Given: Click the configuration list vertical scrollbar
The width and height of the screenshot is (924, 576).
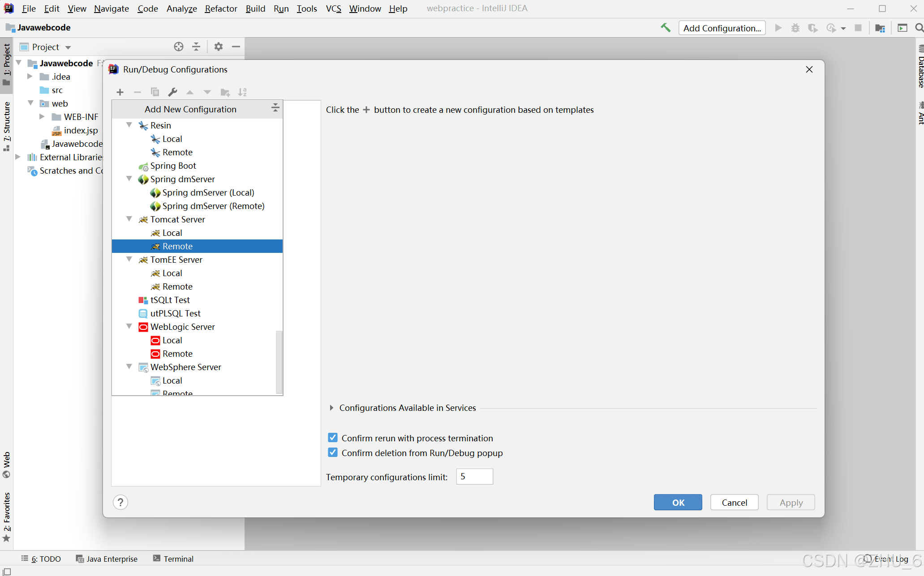Looking at the screenshot, I should click(279, 362).
